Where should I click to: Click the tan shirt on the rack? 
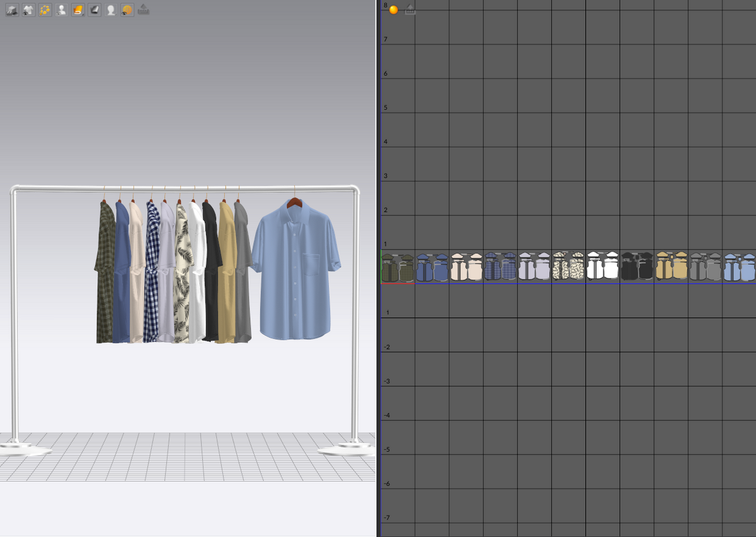click(227, 272)
